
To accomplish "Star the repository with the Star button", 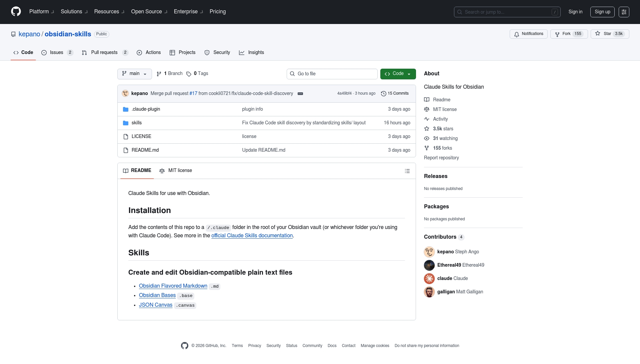I will (610, 34).
